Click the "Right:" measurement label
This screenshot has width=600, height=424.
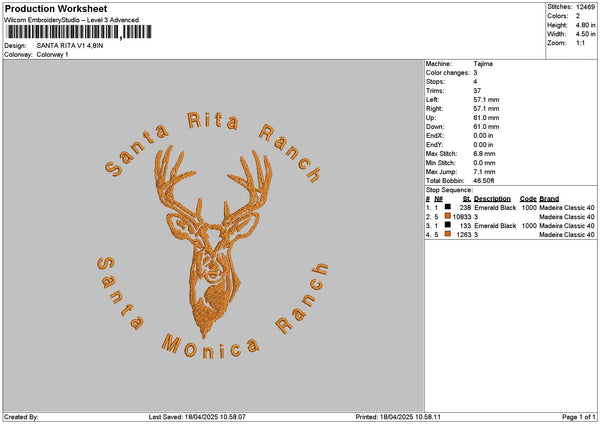[434, 109]
